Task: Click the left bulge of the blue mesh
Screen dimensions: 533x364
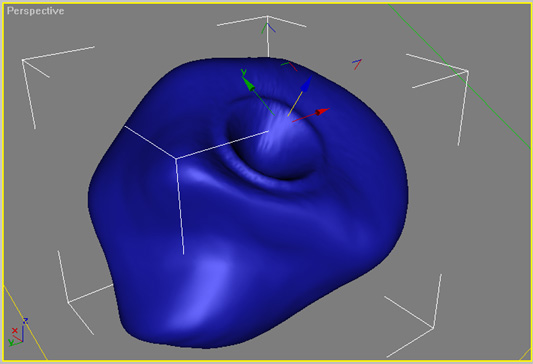Action: tap(109, 204)
